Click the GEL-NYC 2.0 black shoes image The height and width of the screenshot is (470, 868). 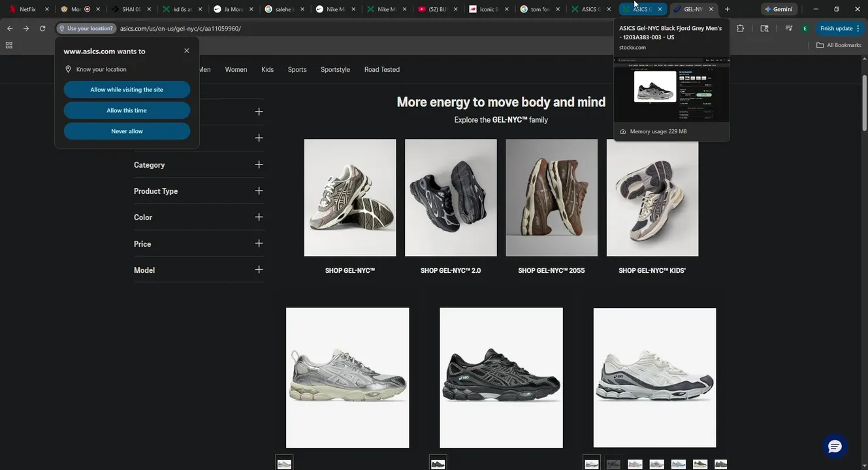pyautogui.click(x=451, y=197)
